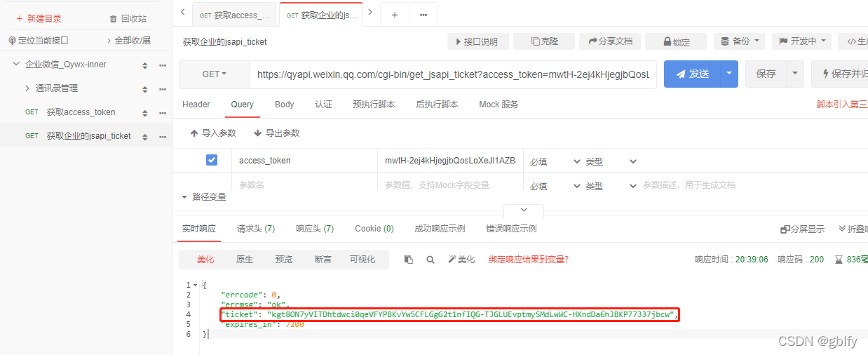Open the 开发中 status dropdown
Screen dimensions: 868x355
coord(801,41)
